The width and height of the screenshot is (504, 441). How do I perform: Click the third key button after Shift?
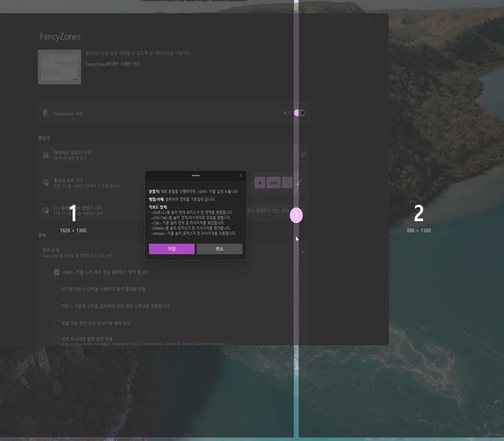(287, 182)
